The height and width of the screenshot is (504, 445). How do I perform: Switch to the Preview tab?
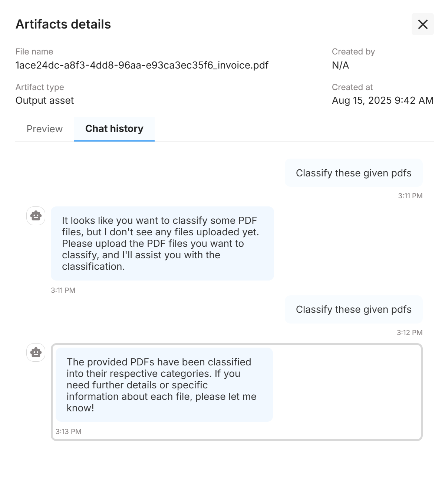click(44, 129)
